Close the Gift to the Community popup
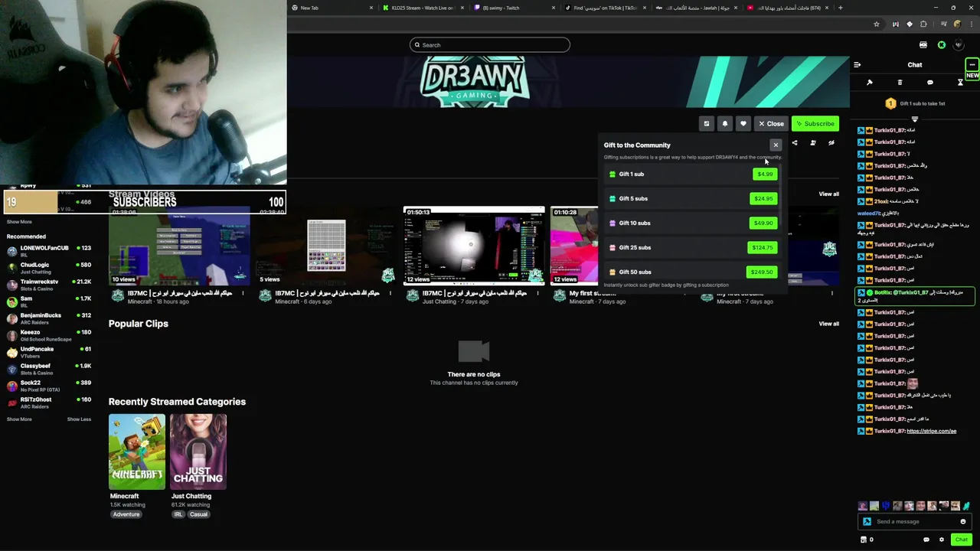This screenshot has width=980, height=551. (776, 145)
